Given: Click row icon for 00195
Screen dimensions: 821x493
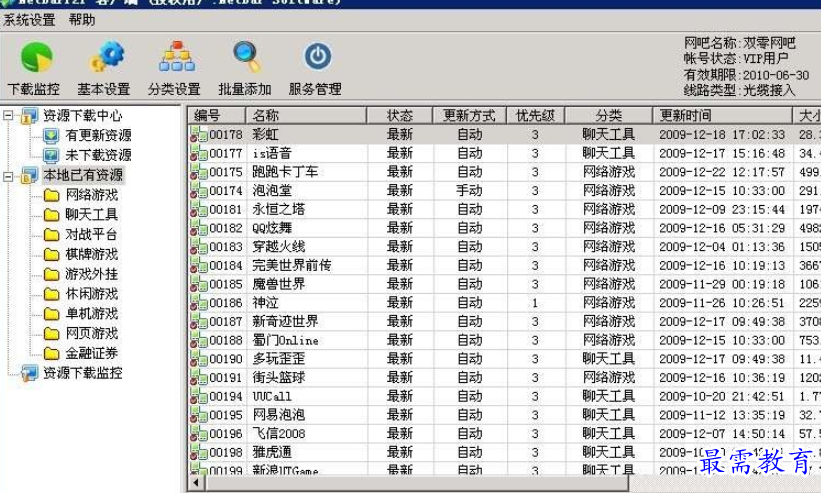Looking at the screenshot, I should coord(198,415).
